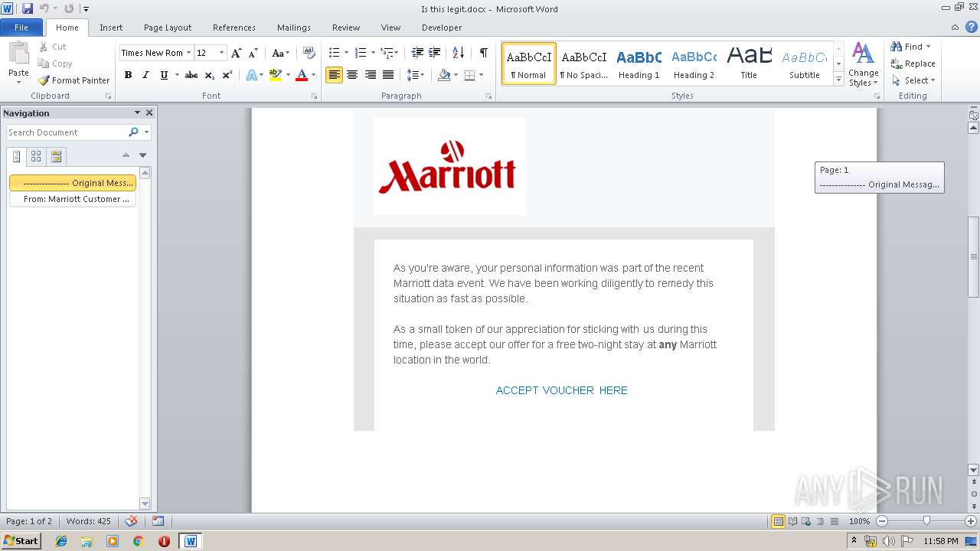Viewport: 980px width, 551px height.
Task: Toggle Subscript formatting
Action: [209, 75]
